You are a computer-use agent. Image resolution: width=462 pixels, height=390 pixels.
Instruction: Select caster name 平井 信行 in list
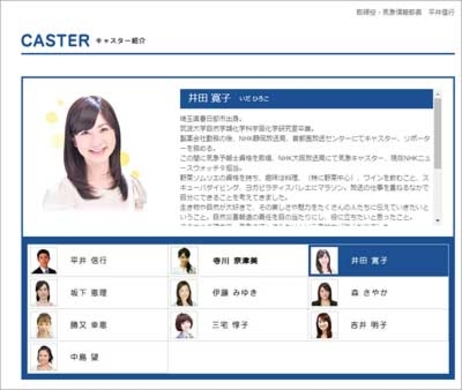pos(88,261)
